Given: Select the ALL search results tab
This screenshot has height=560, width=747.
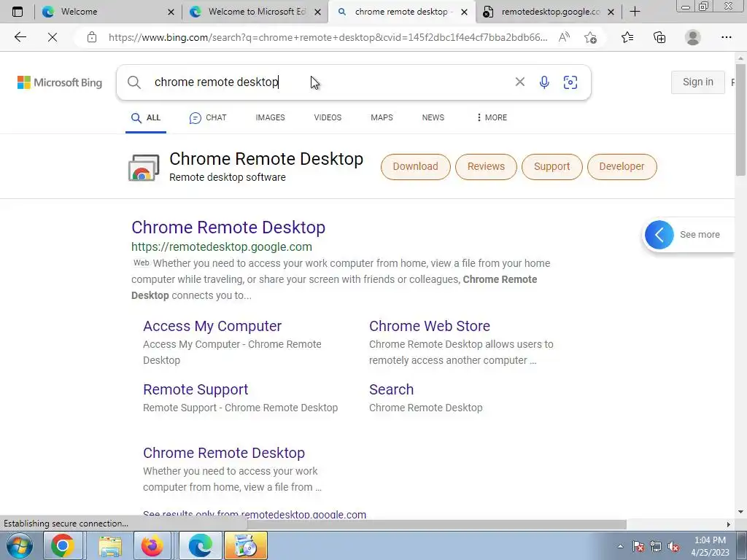Looking at the screenshot, I should tap(146, 117).
